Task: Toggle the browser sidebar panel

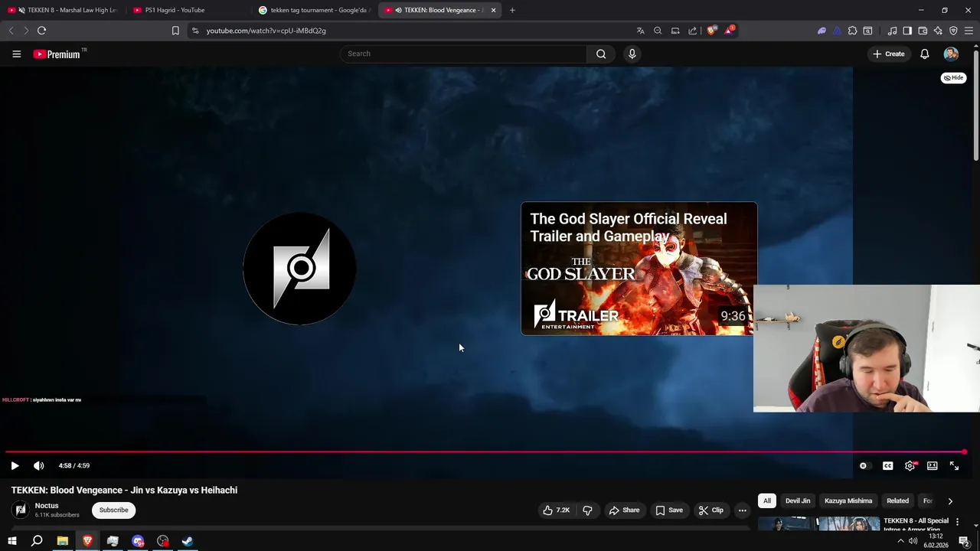Action: (x=907, y=31)
